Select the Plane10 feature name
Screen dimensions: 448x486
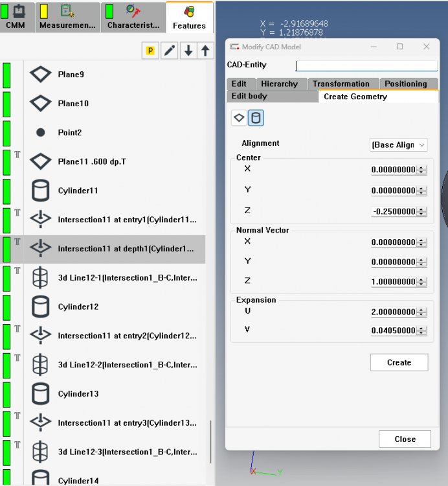(73, 104)
